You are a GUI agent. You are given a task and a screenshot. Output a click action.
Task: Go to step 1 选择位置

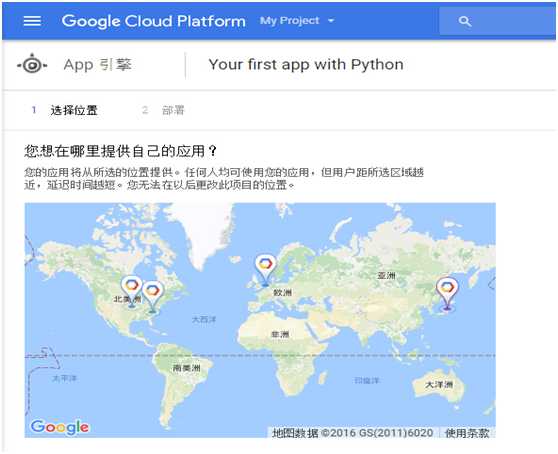(x=64, y=110)
